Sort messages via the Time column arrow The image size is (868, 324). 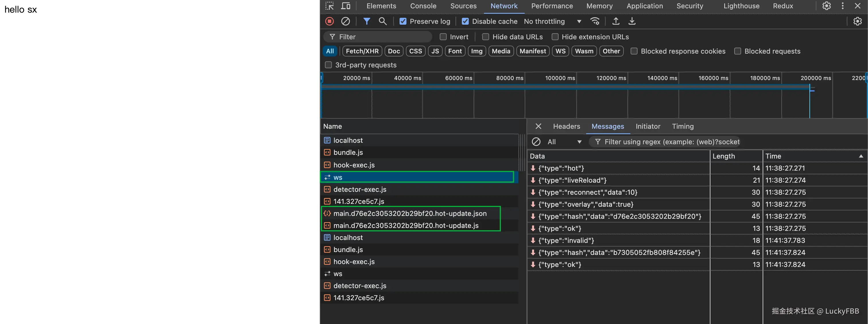pyautogui.click(x=861, y=156)
